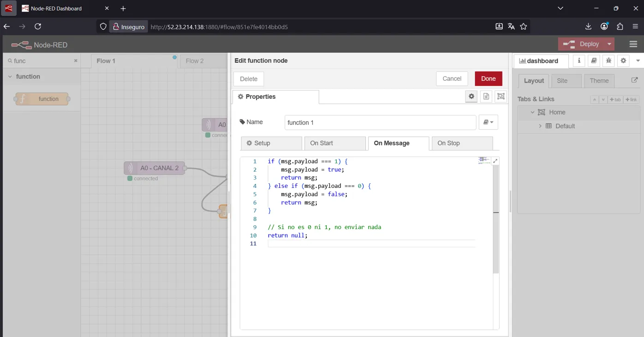Collapse the Home tab tree item
644x337 pixels.
[532, 112]
